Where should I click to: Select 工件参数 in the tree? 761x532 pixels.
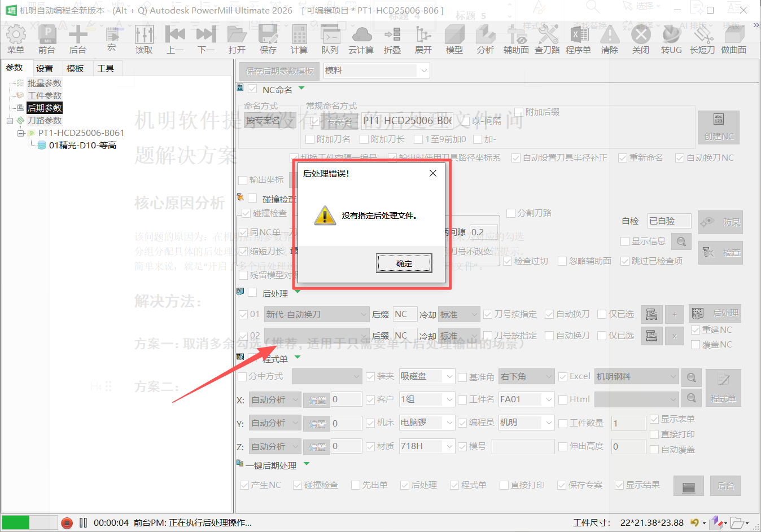click(45, 95)
